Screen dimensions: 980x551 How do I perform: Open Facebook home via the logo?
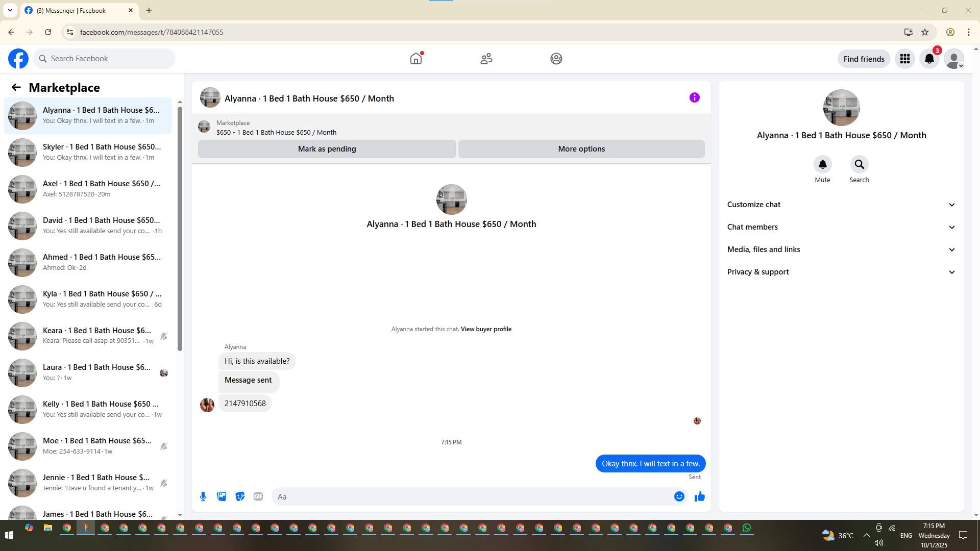18,59
